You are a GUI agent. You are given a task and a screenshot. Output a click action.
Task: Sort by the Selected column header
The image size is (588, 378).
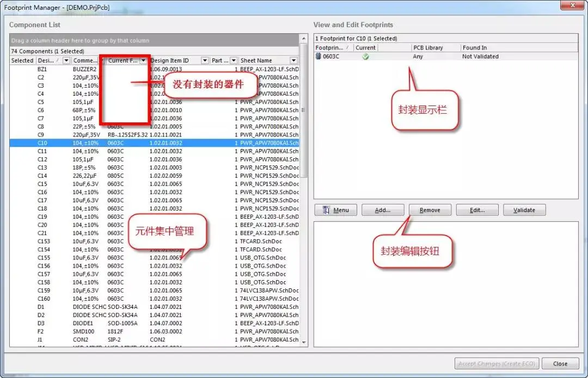[22, 60]
